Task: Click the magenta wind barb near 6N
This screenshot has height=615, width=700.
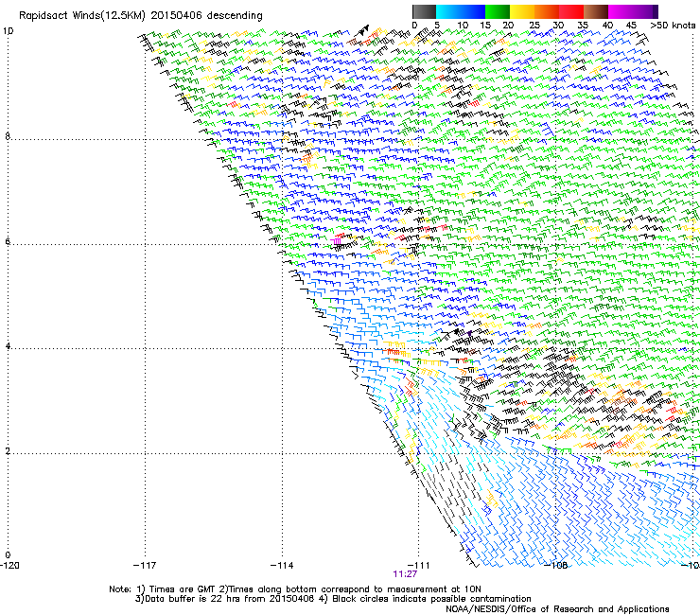Action: [x=336, y=241]
